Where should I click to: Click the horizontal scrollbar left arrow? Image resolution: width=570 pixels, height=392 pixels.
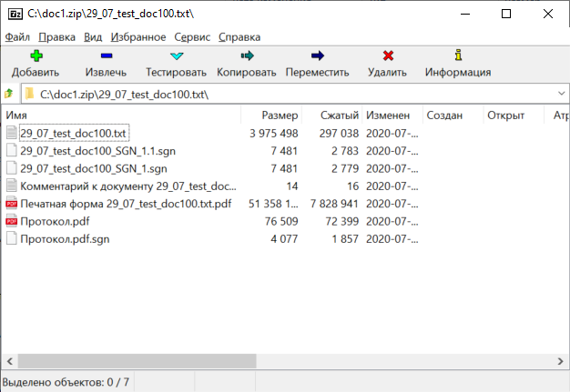(10, 361)
